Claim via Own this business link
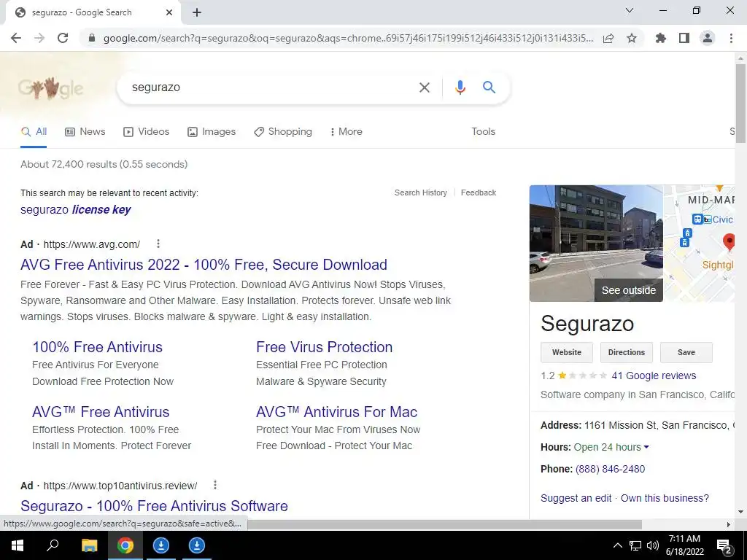Screen dimensions: 747x560 665,498
